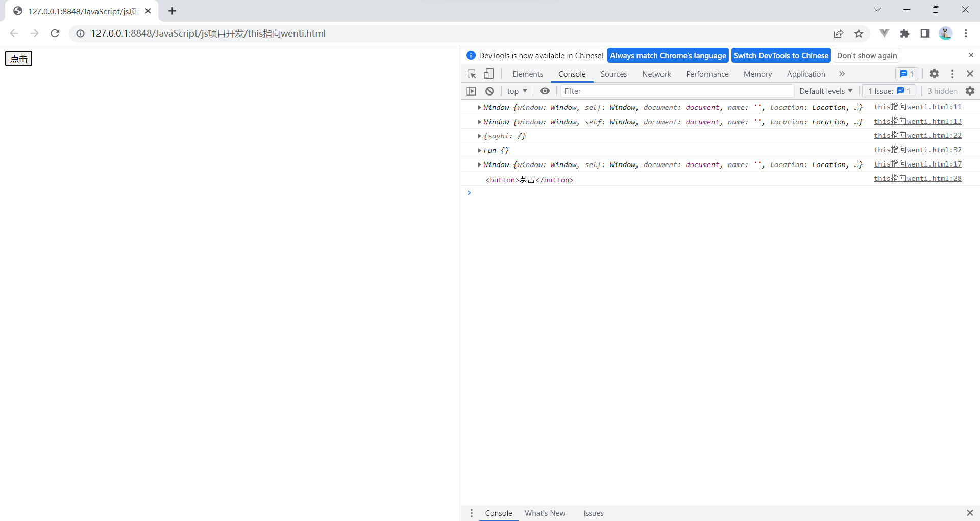Open DevTools settings gear
Image resolution: width=980 pixels, height=521 pixels.
(934, 74)
